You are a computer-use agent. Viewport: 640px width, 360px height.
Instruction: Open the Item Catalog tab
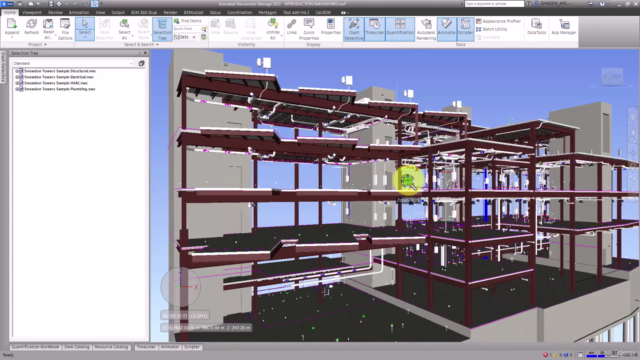click(77, 347)
